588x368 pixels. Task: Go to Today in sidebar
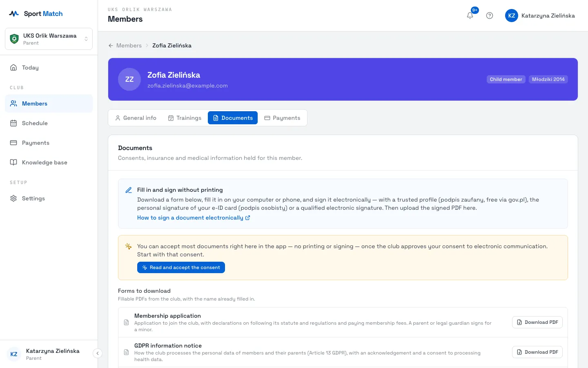point(49,67)
